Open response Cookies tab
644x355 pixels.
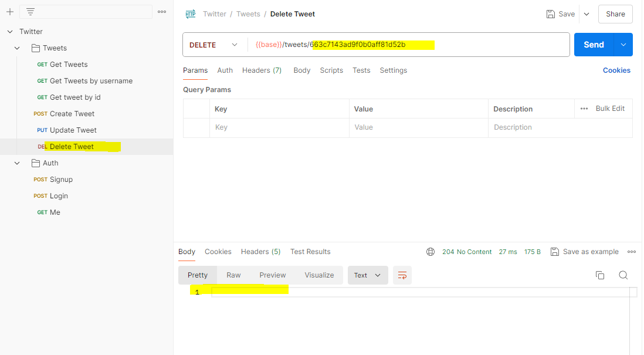coord(218,252)
